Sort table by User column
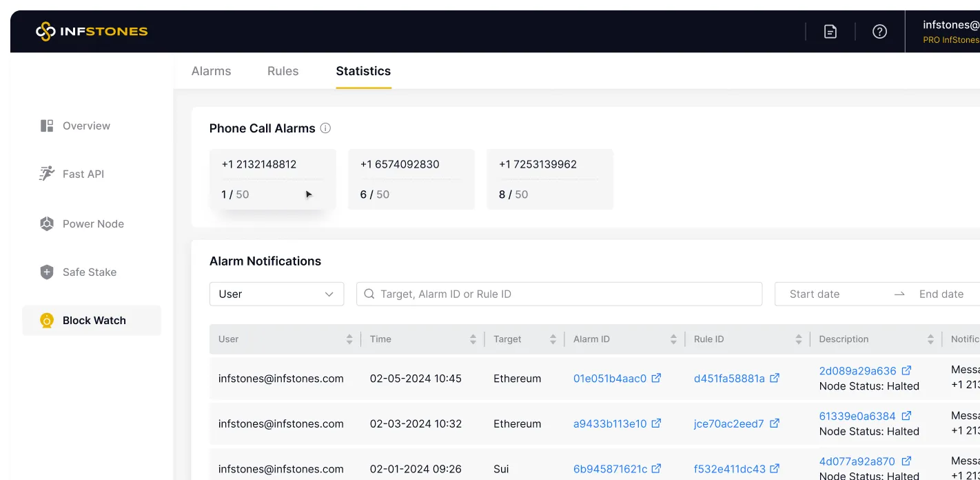Screen dimensions: 980x480 tap(349, 339)
